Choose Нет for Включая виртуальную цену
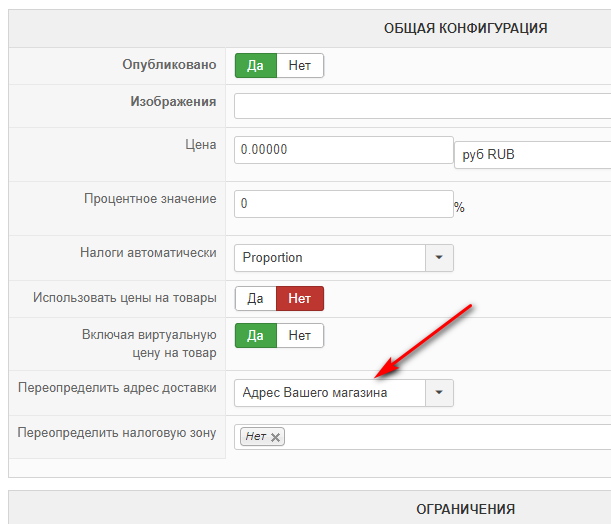The image size is (611, 524). click(x=299, y=336)
